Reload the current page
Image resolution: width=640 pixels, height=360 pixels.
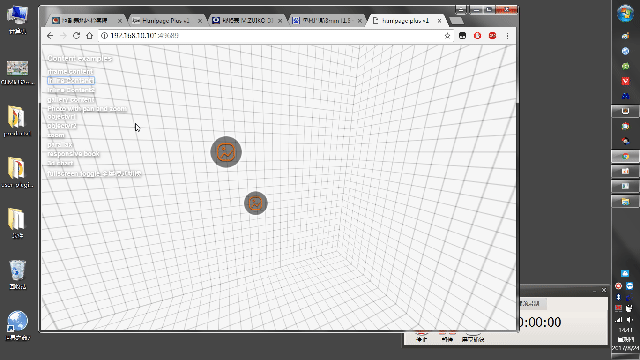tap(76, 36)
